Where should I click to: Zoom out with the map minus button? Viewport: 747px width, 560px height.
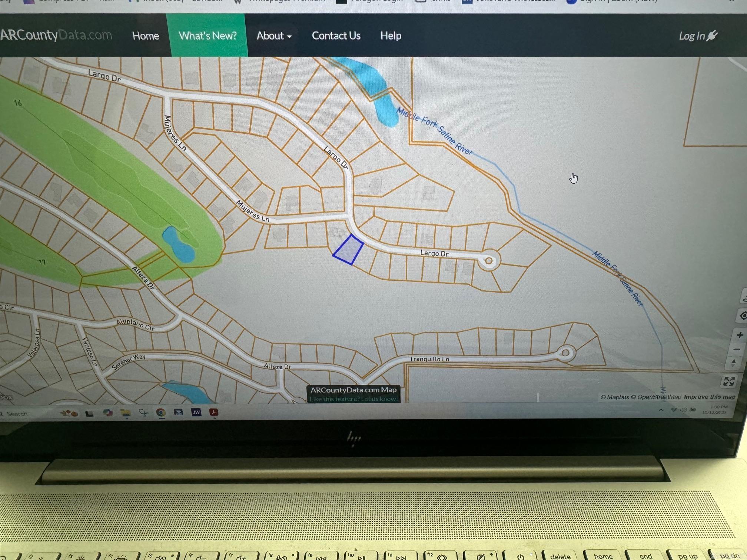737,349
